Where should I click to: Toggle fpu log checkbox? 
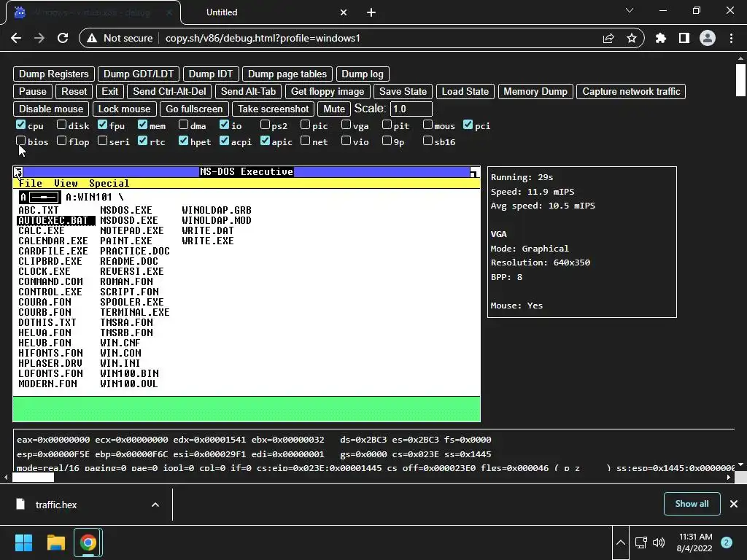pos(102,125)
